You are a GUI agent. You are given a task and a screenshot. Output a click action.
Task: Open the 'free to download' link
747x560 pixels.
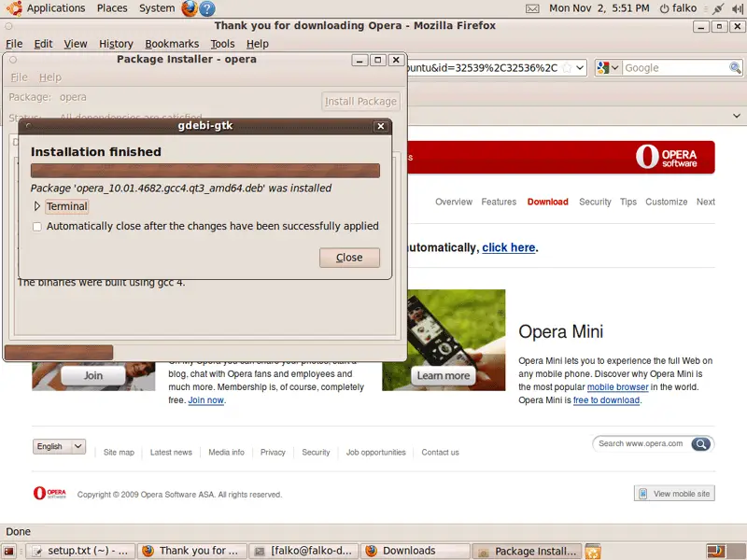[606, 400]
